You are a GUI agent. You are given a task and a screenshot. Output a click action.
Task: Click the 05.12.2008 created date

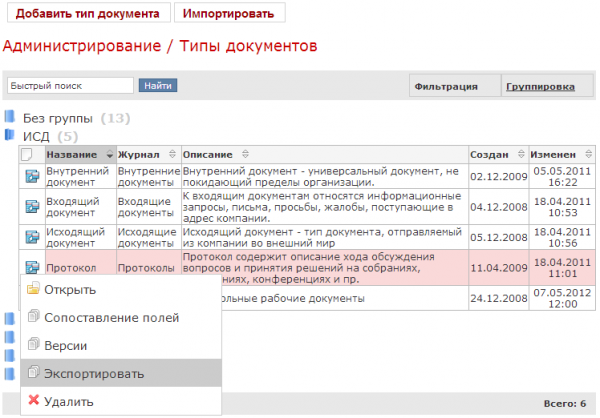499,237
